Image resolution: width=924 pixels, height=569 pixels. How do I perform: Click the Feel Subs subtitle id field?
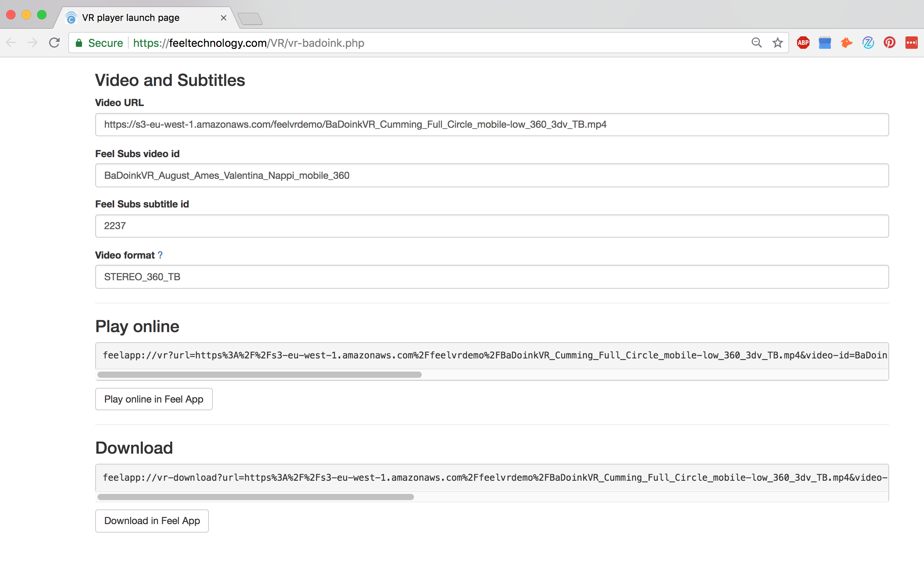491,226
